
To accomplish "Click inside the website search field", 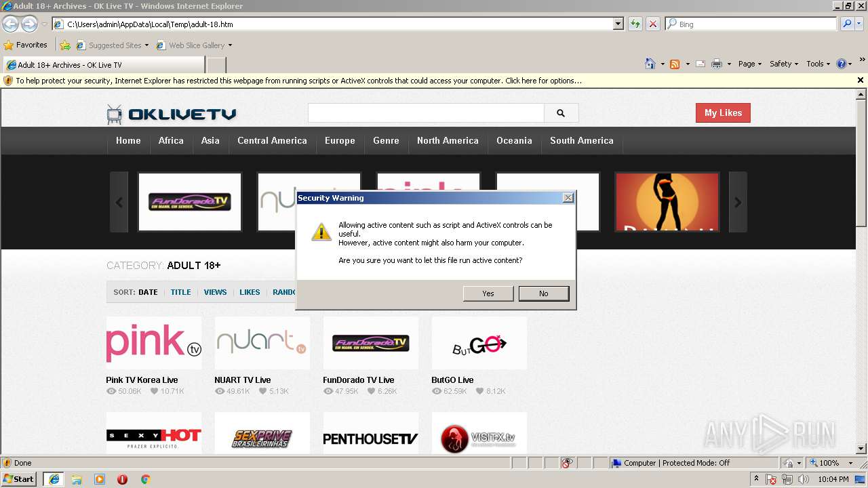I will coord(426,113).
